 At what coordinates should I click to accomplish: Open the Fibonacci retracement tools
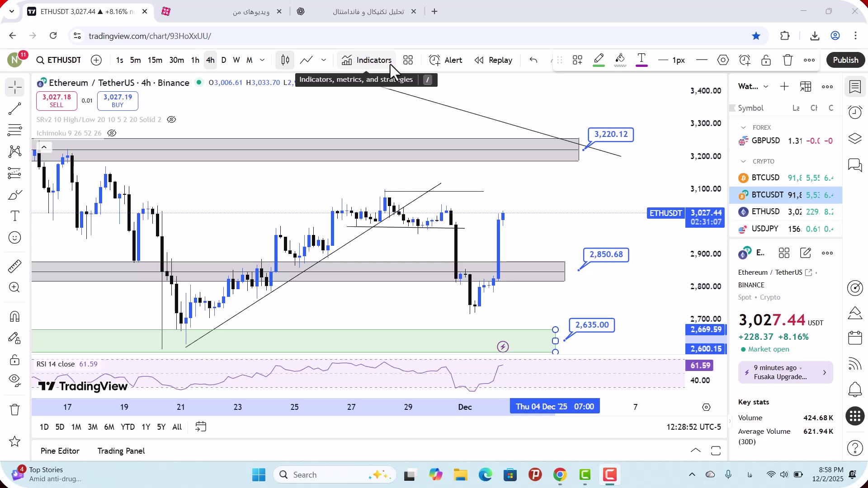coord(15,130)
